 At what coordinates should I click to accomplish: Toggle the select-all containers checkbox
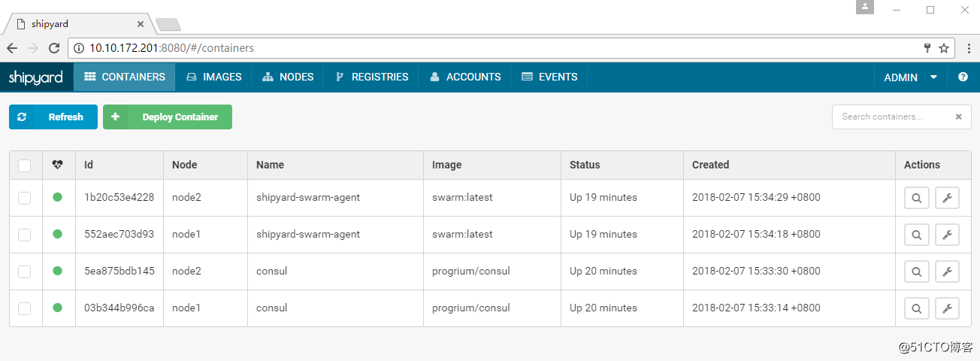pos(24,165)
